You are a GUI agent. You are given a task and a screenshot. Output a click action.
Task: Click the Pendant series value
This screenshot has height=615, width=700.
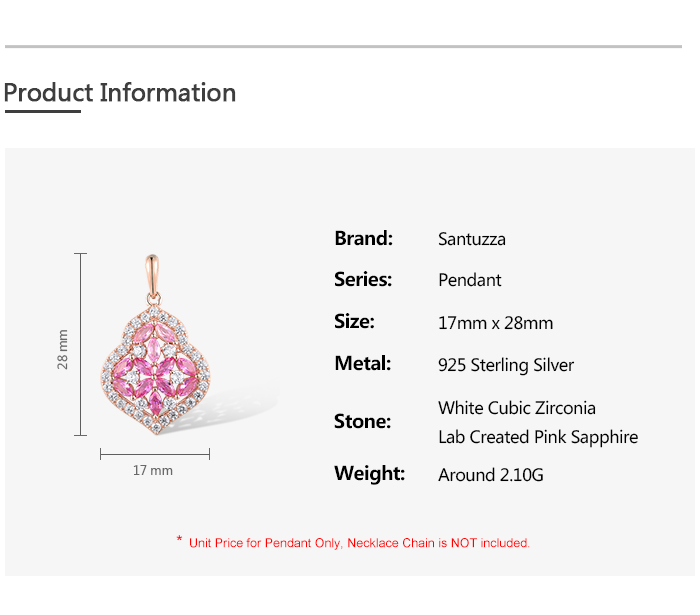(x=470, y=280)
